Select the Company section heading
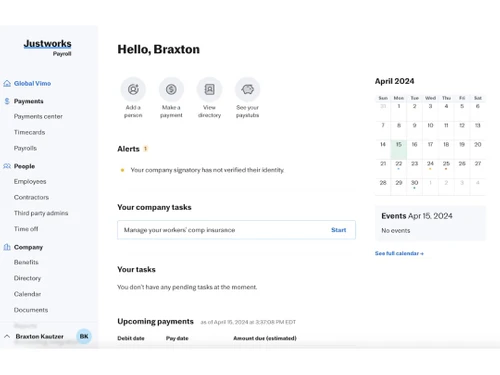500x375 pixels. 28,247
